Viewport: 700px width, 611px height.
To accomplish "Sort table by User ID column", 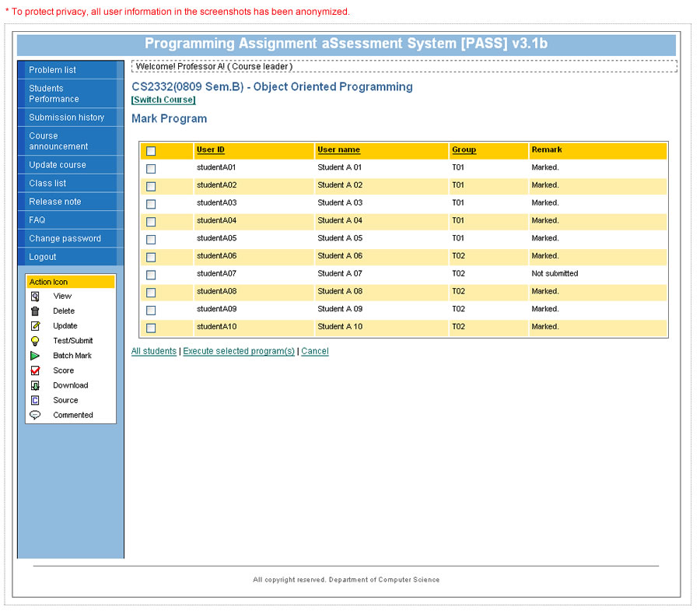I will pos(211,149).
